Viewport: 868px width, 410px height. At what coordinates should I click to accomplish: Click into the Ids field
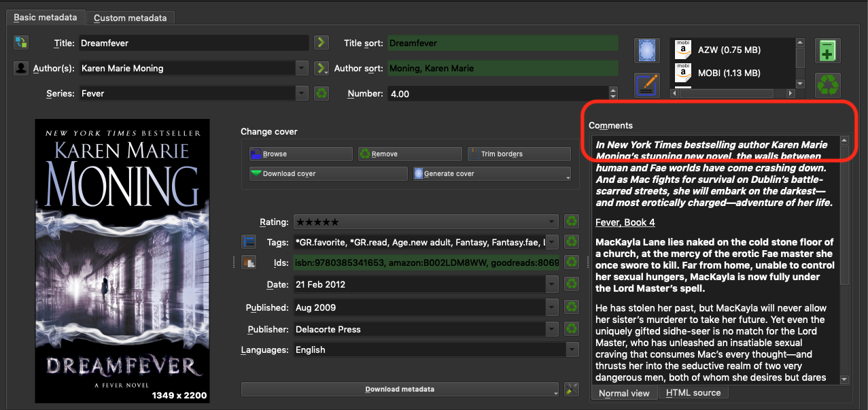[426, 262]
